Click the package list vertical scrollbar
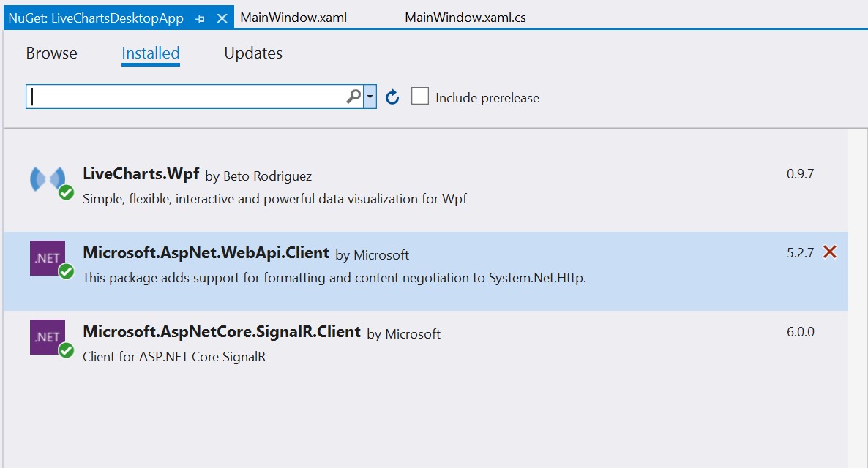This screenshot has width=868, height=468. [x=857, y=292]
